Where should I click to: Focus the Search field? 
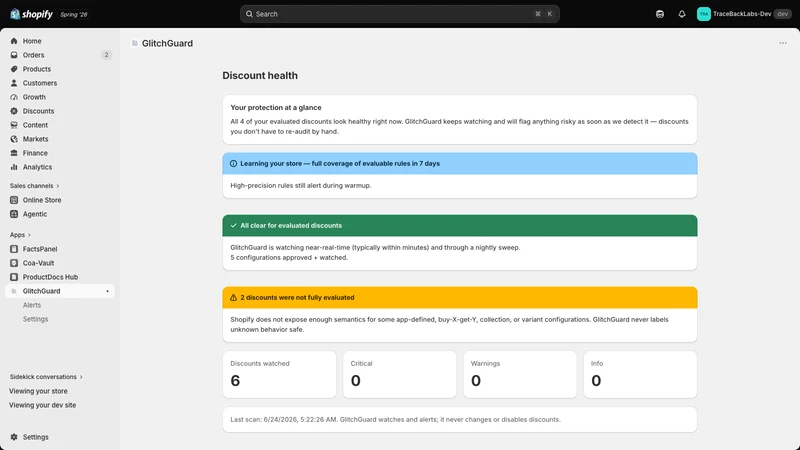click(399, 14)
